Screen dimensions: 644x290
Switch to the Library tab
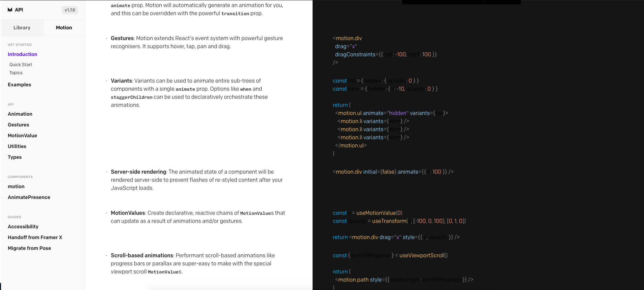(22, 27)
